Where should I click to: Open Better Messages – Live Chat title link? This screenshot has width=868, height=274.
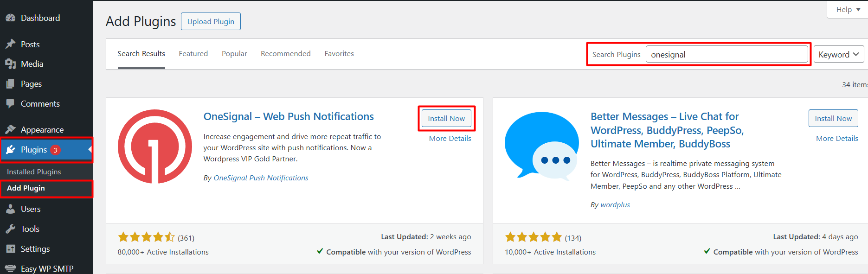click(x=667, y=130)
